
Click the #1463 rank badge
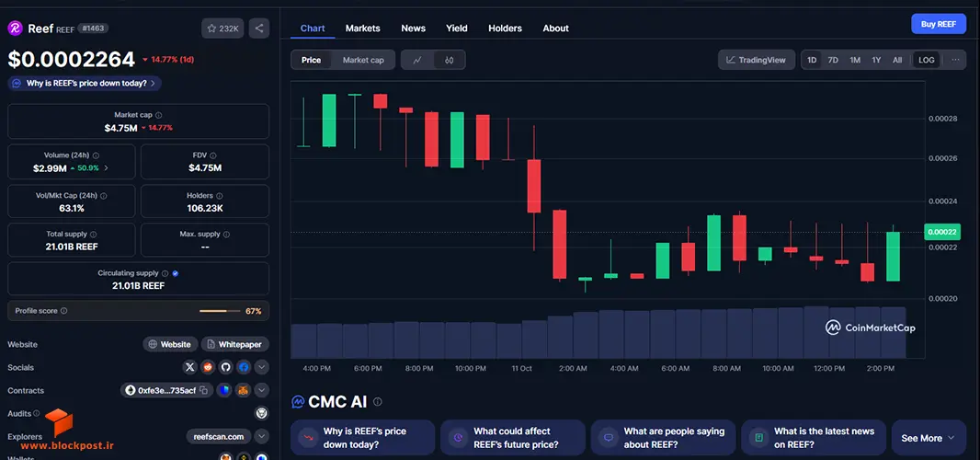click(x=93, y=29)
